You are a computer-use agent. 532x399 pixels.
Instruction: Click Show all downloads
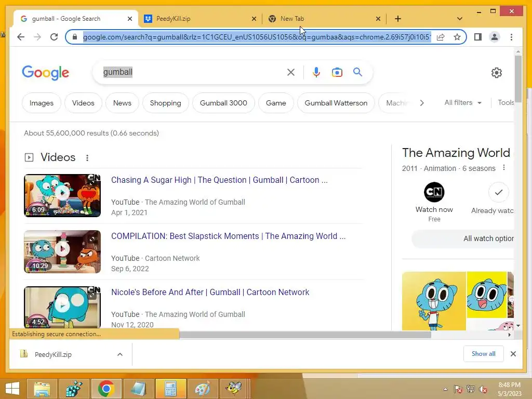[484, 354]
